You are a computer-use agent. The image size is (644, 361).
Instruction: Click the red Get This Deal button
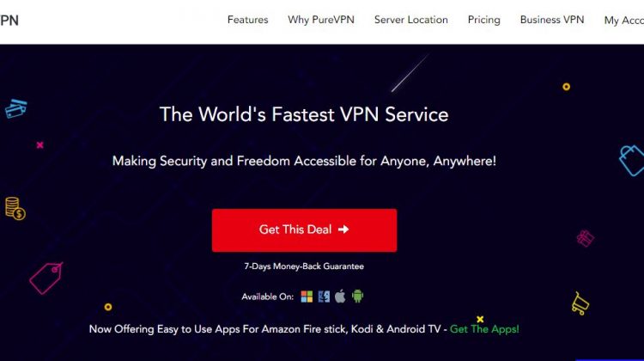(304, 230)
